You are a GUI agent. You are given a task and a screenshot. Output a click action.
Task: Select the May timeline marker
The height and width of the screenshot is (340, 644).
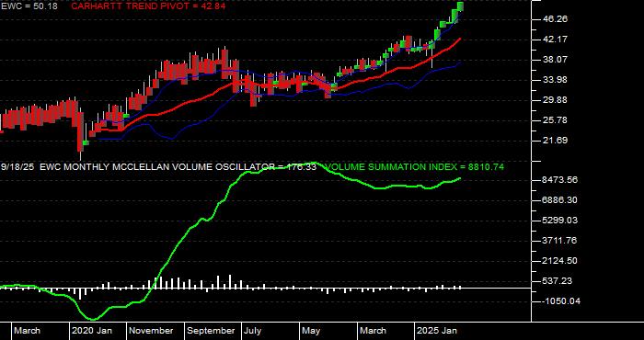pyautogui.click(x=312, y=331)
